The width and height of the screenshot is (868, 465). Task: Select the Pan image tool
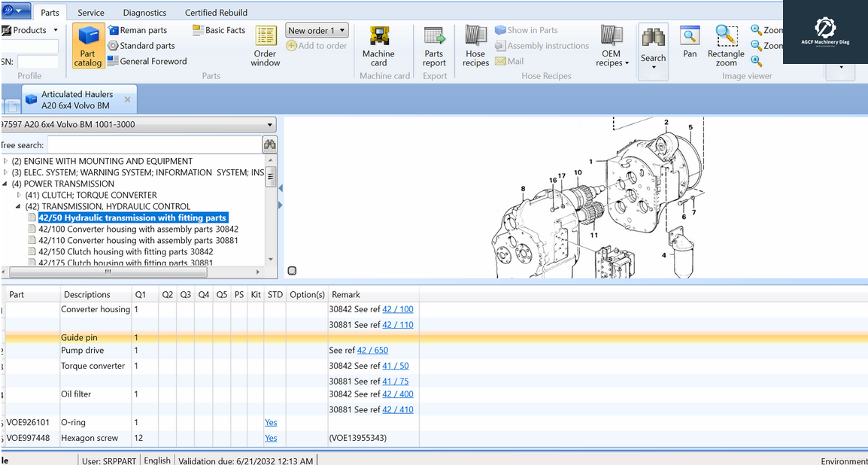click(x=690, y=42)
